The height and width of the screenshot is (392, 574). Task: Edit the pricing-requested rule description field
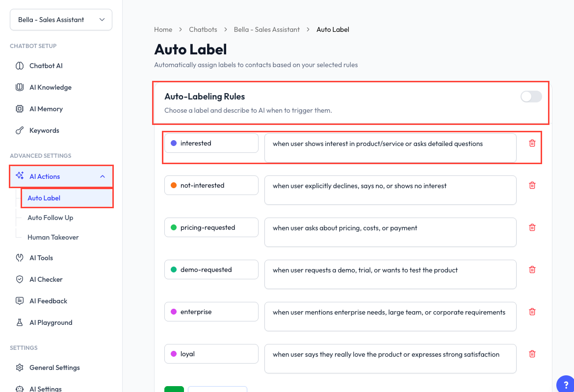[x=390, y=232]
